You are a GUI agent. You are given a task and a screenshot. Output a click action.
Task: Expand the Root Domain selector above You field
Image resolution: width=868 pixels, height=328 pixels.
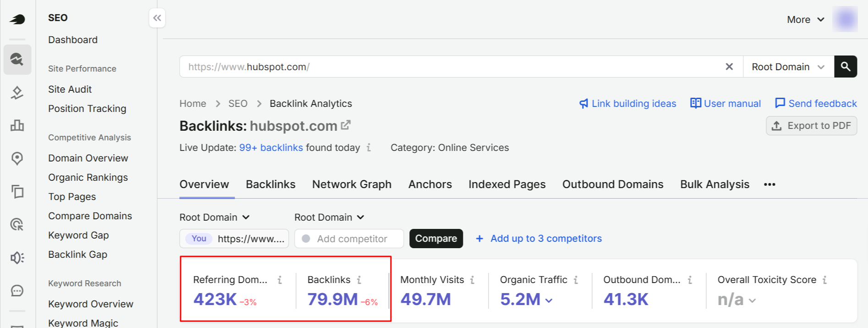(214, 217)
